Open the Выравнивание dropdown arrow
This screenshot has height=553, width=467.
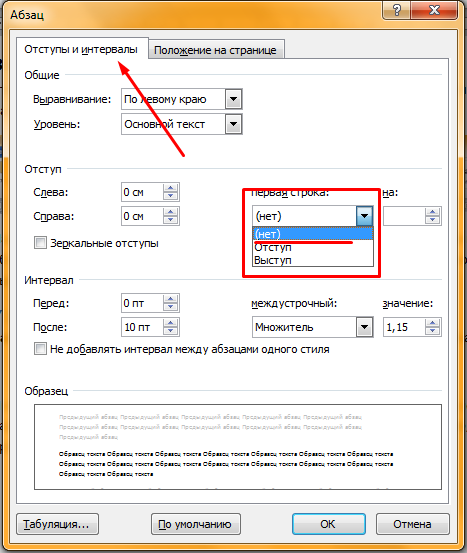[x=233, y=99]
